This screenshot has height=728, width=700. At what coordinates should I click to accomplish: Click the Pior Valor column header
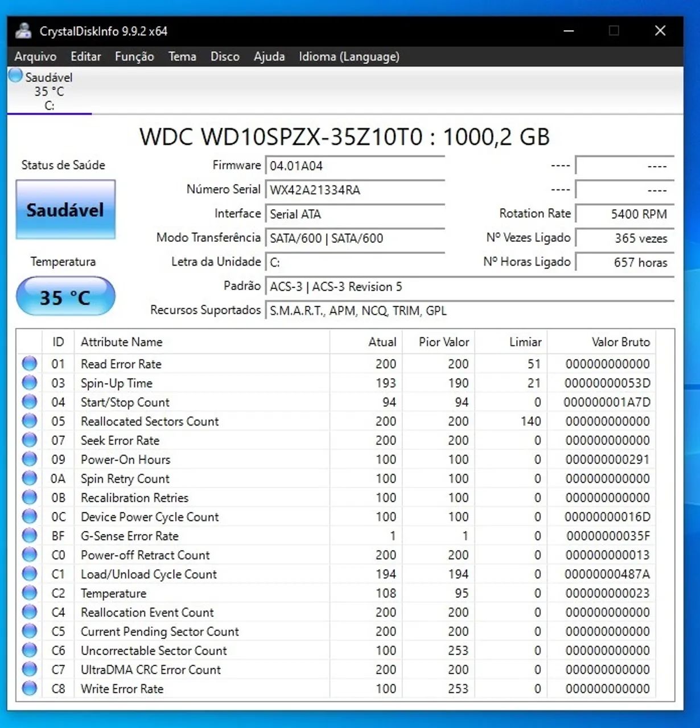(439, 342)
